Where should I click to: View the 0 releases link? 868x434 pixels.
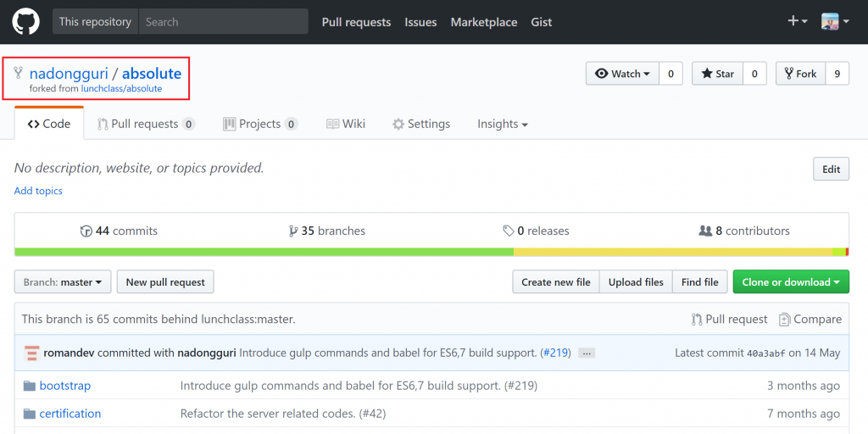536,231
